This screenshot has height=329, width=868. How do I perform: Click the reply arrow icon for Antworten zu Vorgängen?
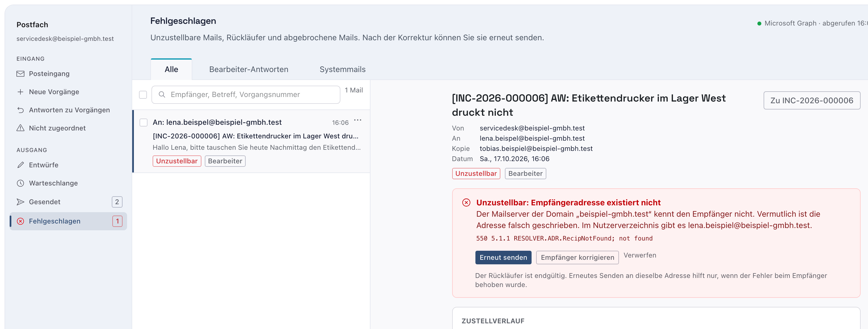tap(20, 110)
